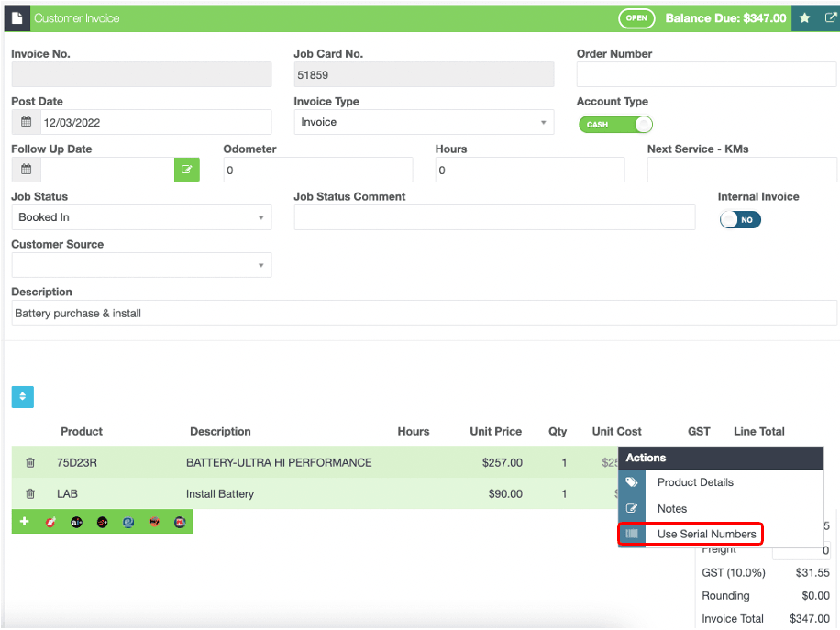Click the edit icon beside Notes
The height and width of the screenshot is (630, 840).
pyautogui.click(x=632, y=508)
